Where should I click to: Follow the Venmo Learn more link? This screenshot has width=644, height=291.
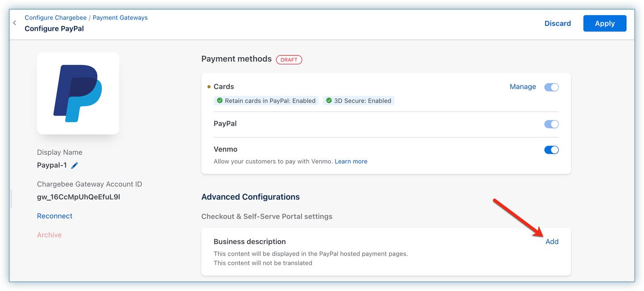tap(351, 161)
